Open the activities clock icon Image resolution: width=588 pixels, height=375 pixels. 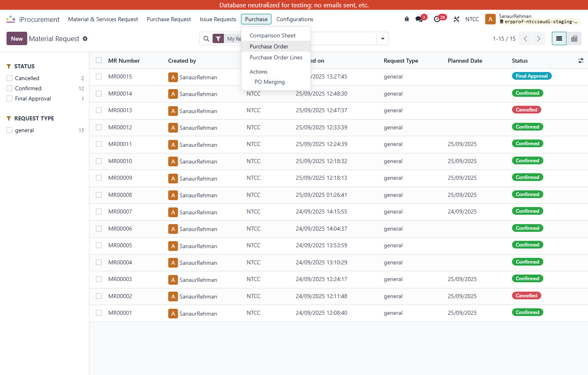pyautogui.click(x=437, y=19)
